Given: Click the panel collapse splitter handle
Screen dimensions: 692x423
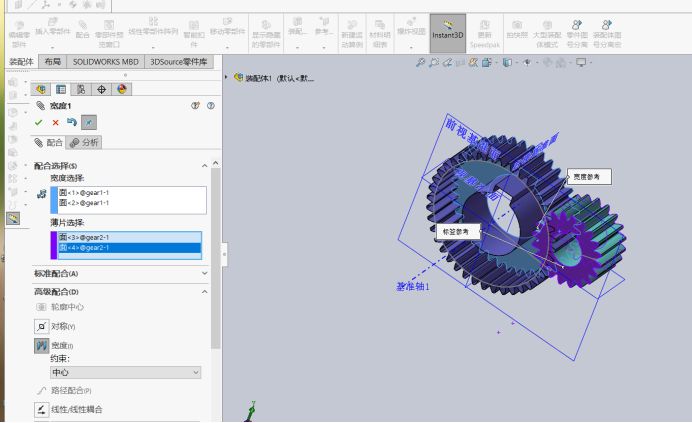Looking at the screenshot, I should click(x=224, y=254).
